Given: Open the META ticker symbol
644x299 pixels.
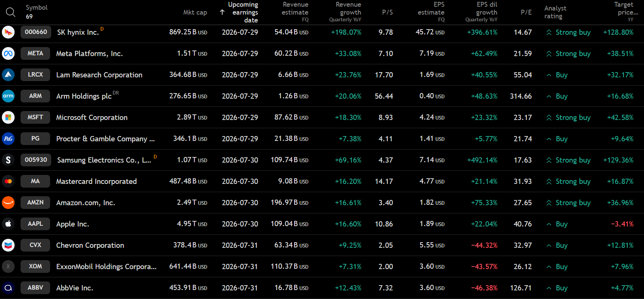Looking at the screenshot, I should click(35, 53).
